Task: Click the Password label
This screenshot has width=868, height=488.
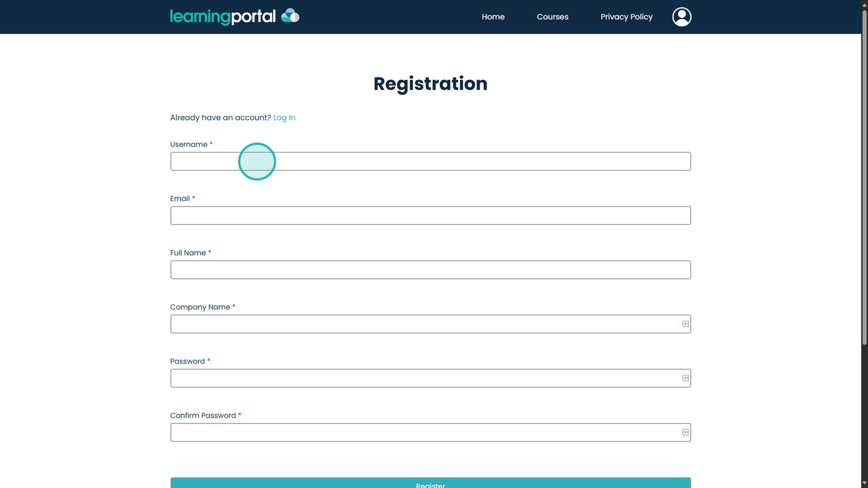Action: [188, 361]
